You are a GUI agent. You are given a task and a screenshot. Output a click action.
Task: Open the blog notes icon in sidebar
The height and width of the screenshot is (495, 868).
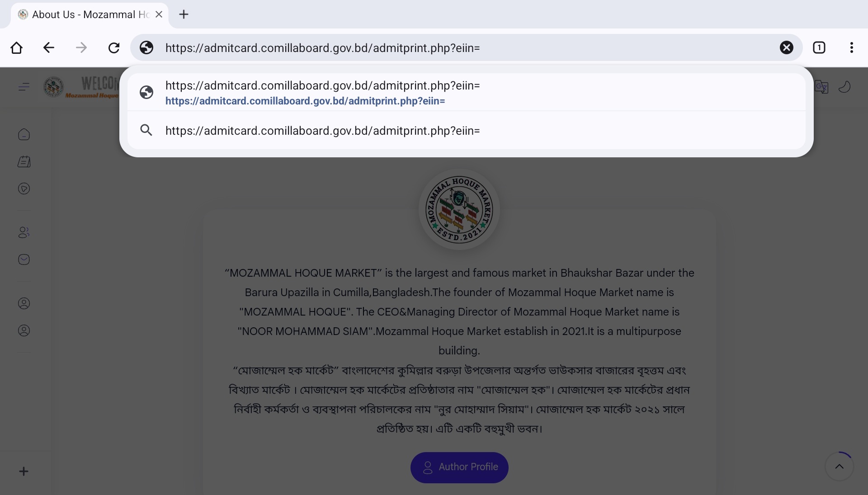coord(24,161)
